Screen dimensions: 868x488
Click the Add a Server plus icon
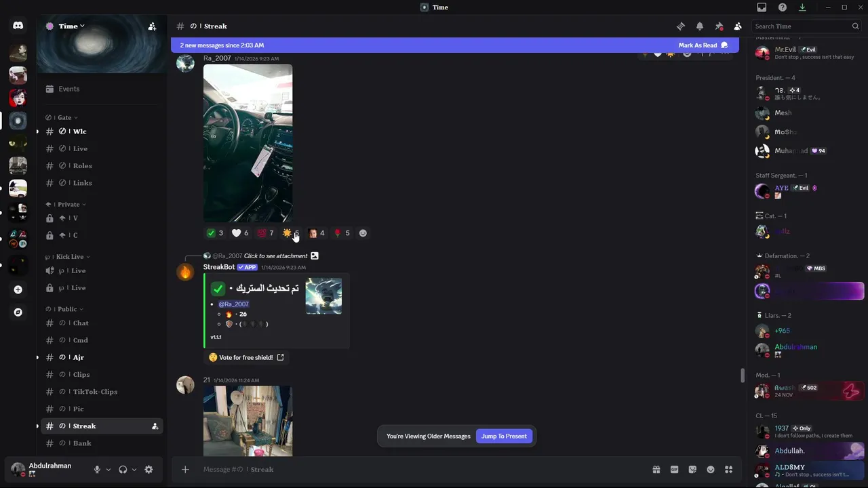(18, 289)
